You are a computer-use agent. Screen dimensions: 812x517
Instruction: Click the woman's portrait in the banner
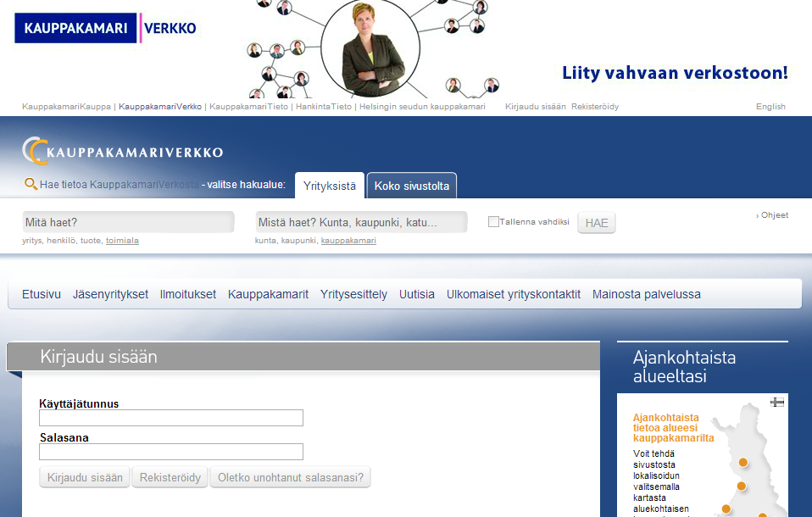(x=370, y=48)
